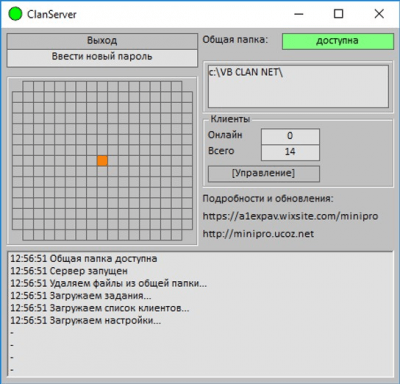
Task: Click the 'Клиенты' group label
Action: click(230, 119)
